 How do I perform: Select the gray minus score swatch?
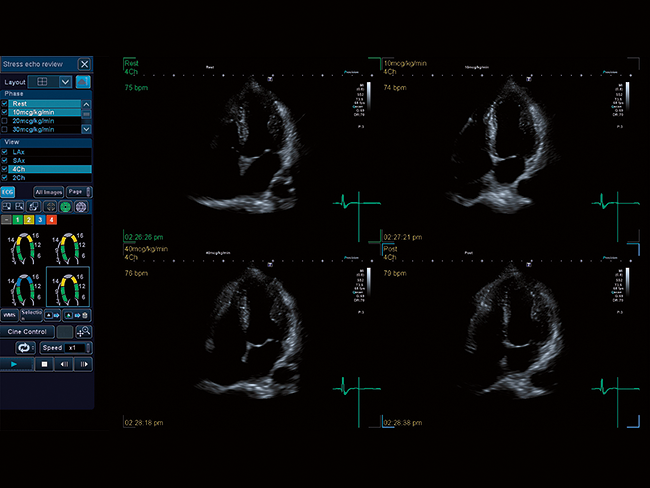tap(6, 220)
